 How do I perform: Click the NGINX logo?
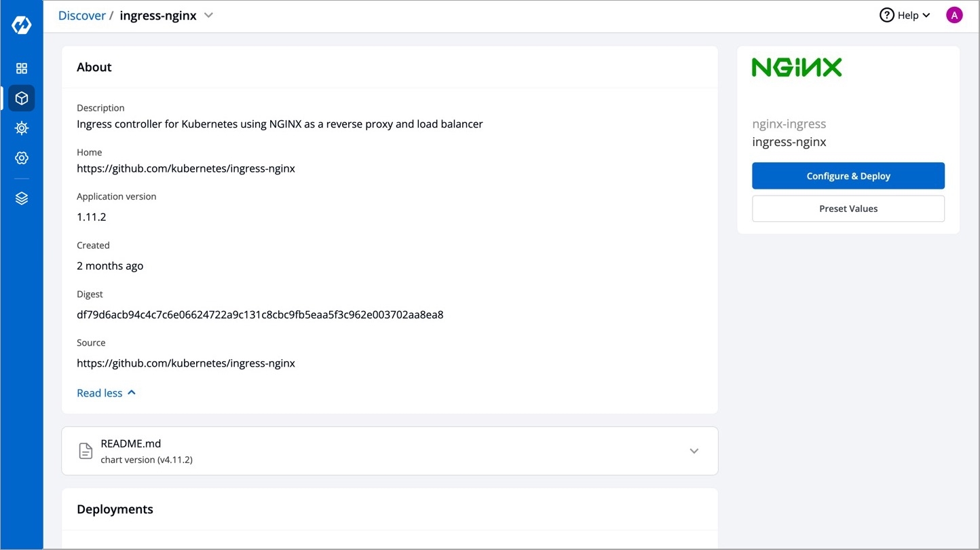[x=797, y=67]
